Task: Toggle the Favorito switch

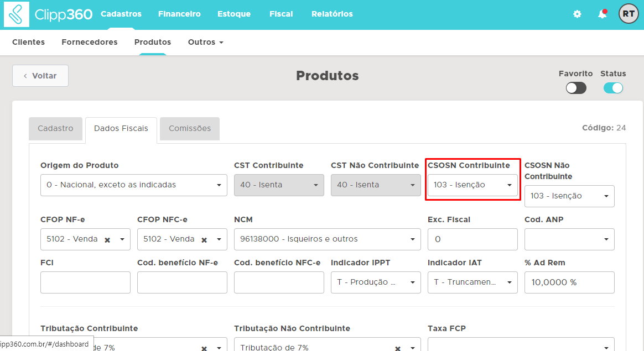Action: point(576,88)
